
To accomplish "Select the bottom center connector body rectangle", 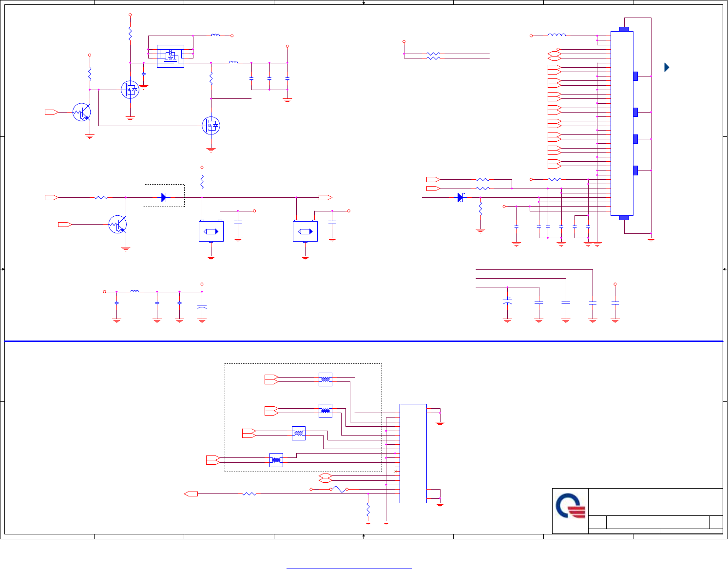I will (x=413, y=454).
